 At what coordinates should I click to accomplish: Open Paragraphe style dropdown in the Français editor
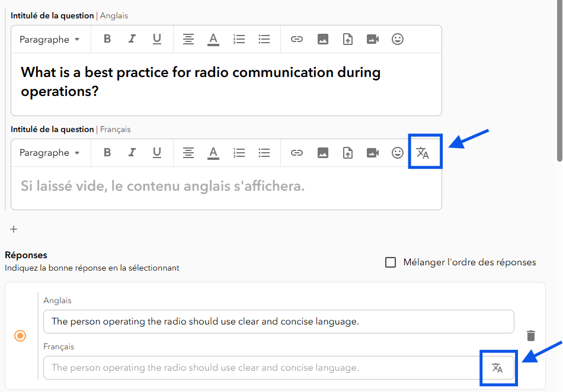click(x=50, y=153)
